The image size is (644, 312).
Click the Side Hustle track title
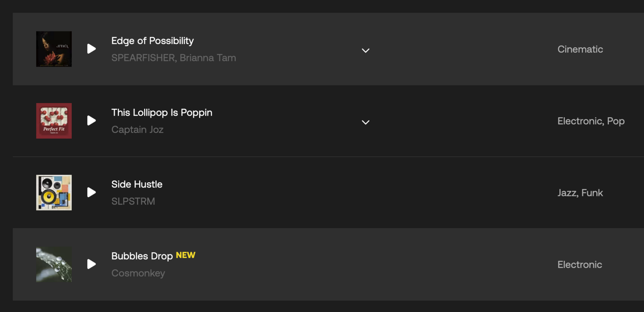pos(137,184)
